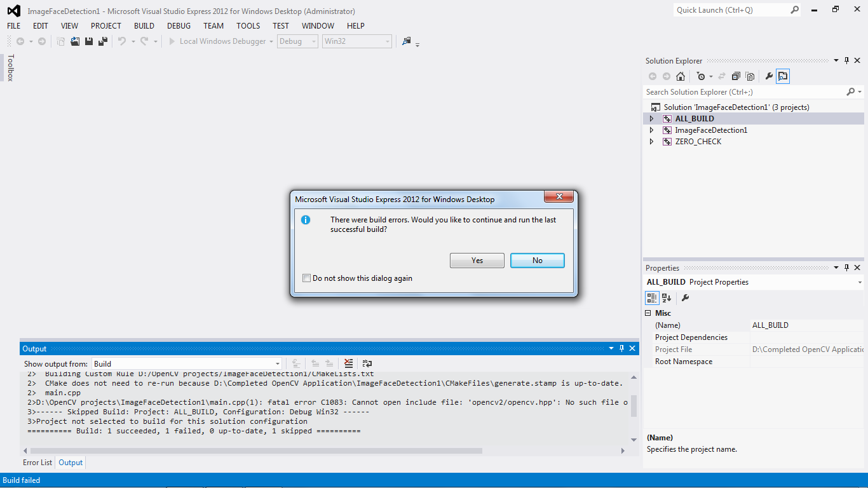Image resolution: width=868 pixels, height=488 pixels.
Task: Open the TOOLS menu
Action: click(x=248, y=26)
